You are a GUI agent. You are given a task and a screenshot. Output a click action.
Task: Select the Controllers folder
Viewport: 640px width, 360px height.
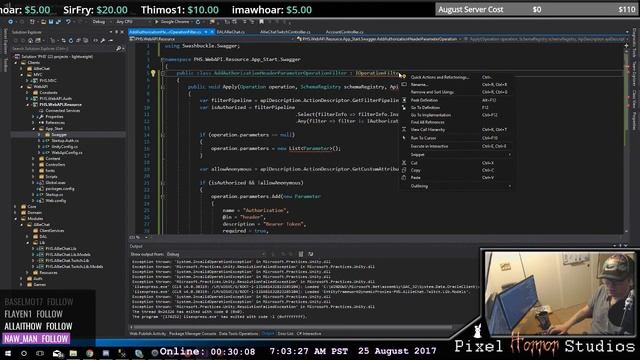tap(55, 164)
